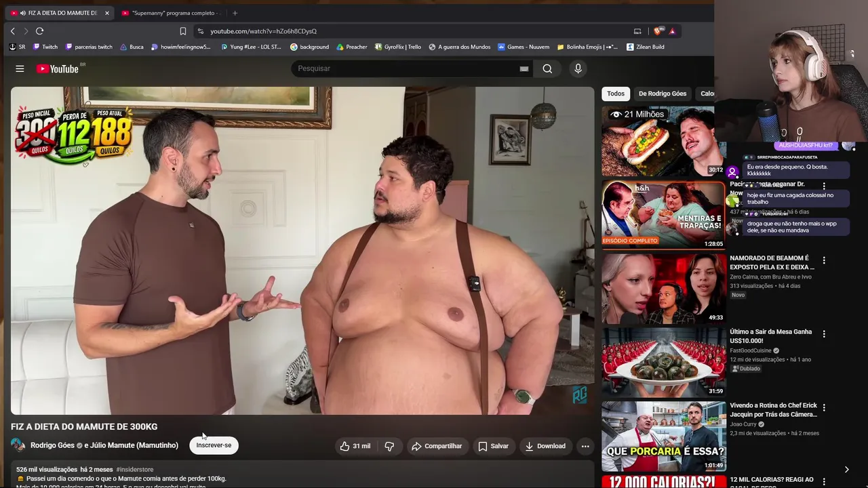Open the SR bookmark

(x=17, y=47)
